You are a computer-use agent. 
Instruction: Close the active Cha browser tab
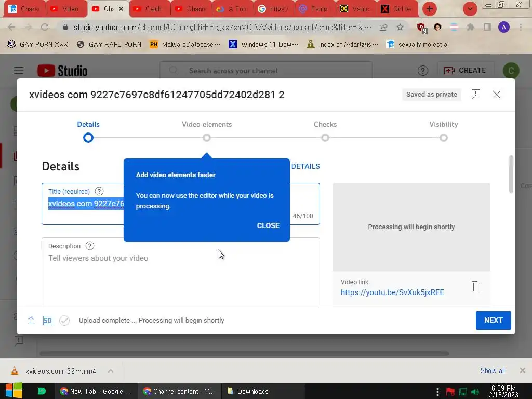click(x=121, y=9)
